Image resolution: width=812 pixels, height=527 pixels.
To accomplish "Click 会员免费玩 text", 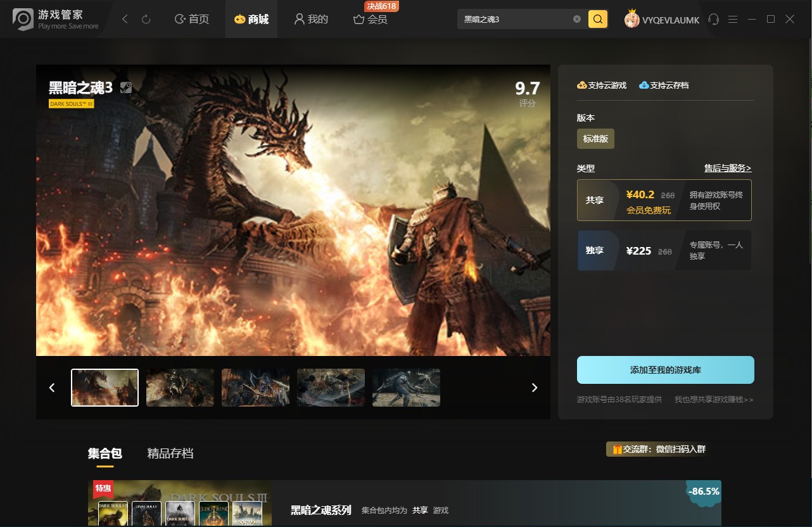I will pyautogui.click(x=649, y=210).
